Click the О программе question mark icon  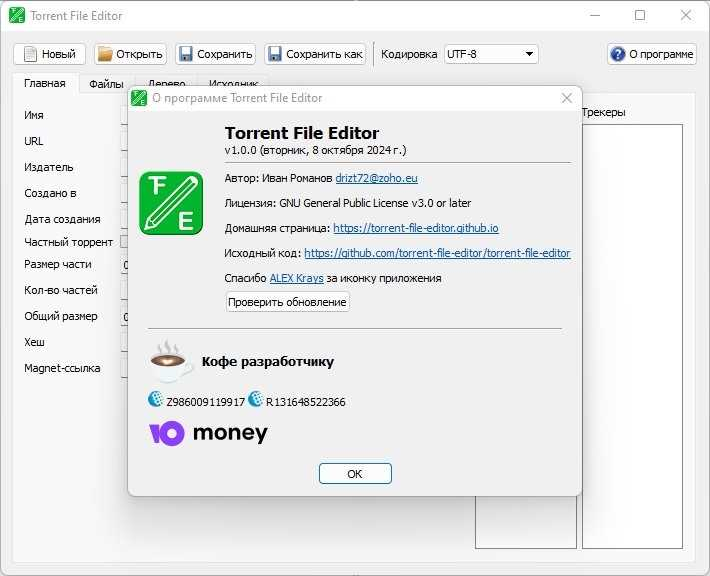coord(618,54)
